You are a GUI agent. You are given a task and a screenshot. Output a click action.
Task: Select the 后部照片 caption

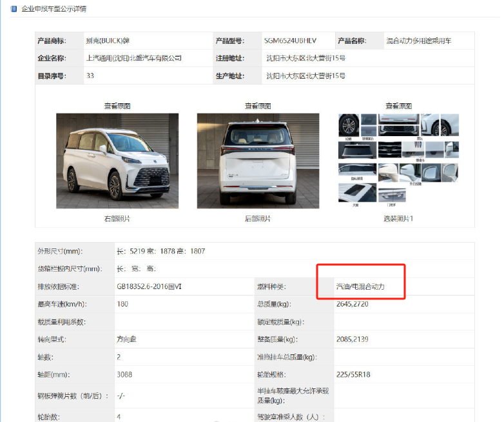[x=258, y=219]
